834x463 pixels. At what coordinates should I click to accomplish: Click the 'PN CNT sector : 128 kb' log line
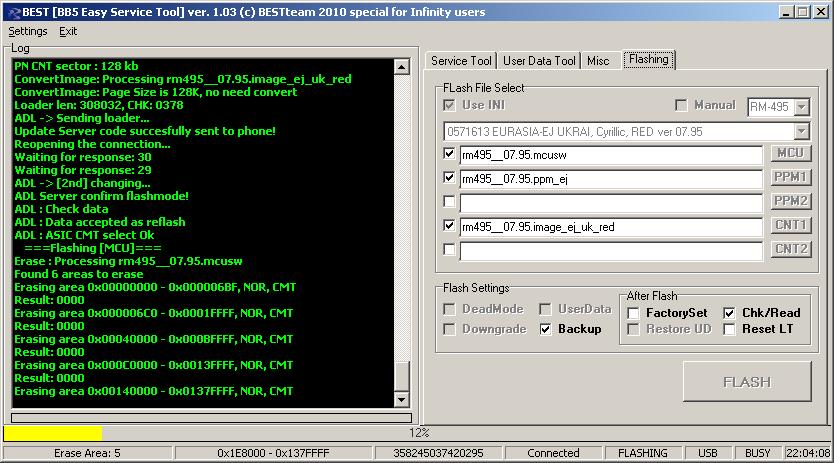[x=76, y=66]
